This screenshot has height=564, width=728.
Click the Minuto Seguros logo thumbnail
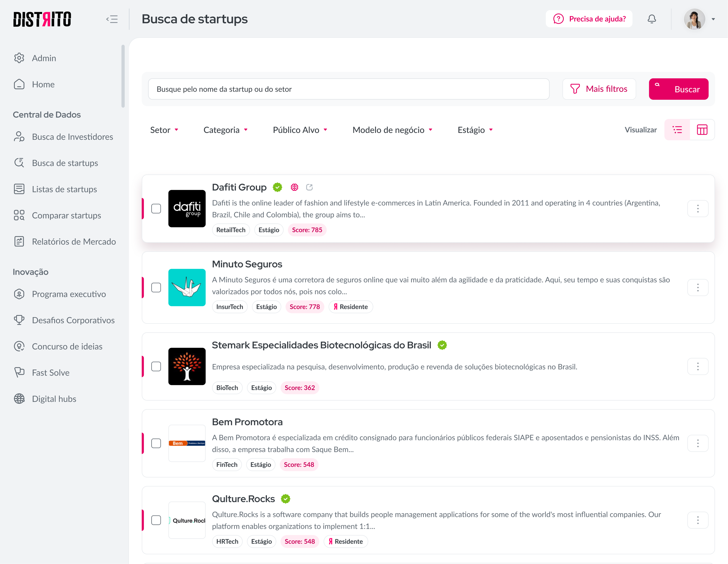pos(187,288)
